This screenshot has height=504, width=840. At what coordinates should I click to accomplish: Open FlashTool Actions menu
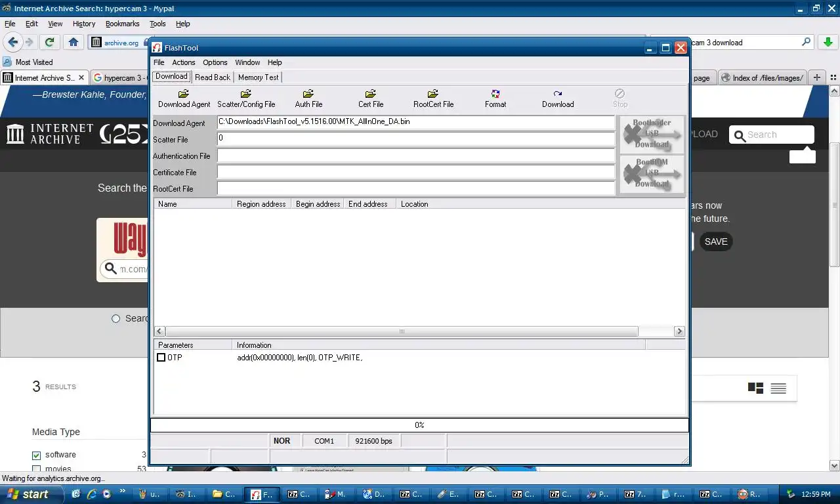(x=184, y=62)
